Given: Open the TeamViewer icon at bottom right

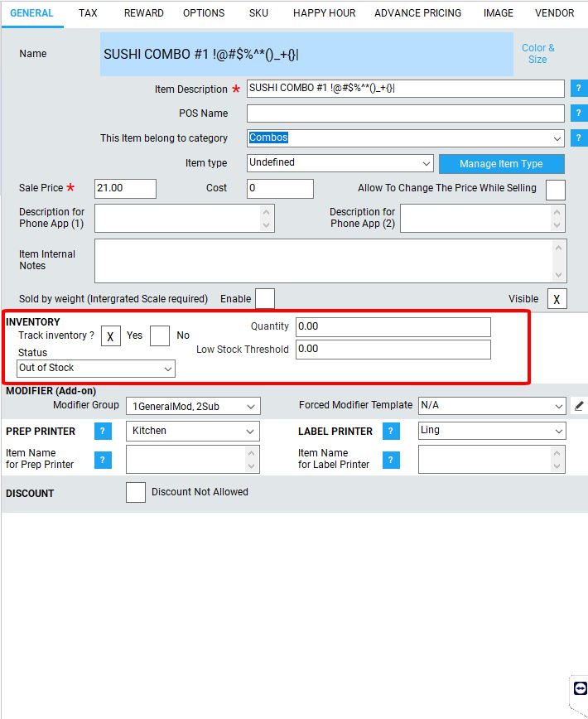Looking at the screenshot, I should (580, 689).
